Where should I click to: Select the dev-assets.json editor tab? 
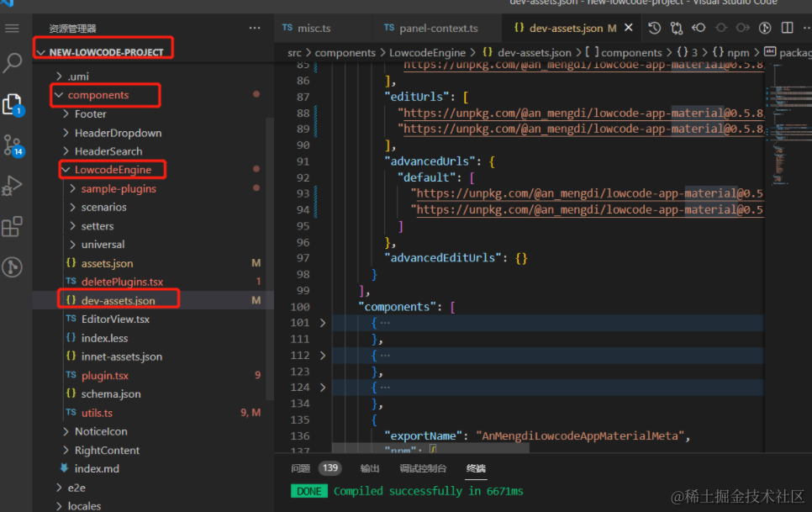pos(565,28)
